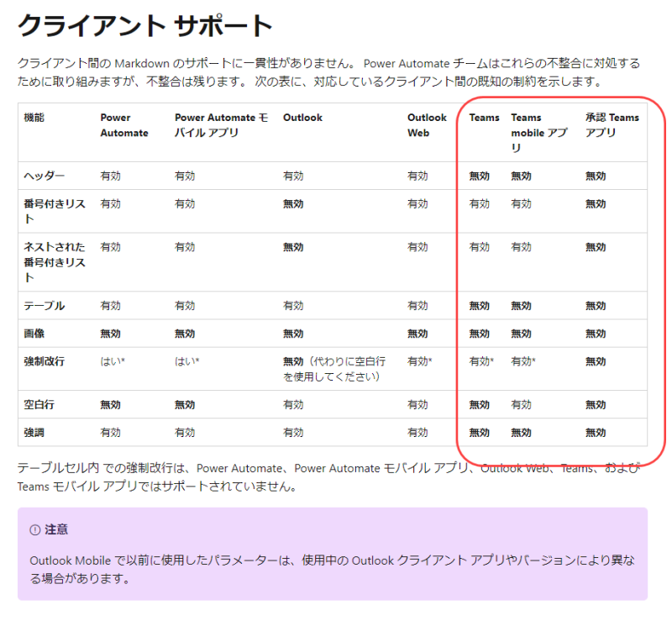Select 画像 row's Power Automate 無効 cell

tap(111, 334)
